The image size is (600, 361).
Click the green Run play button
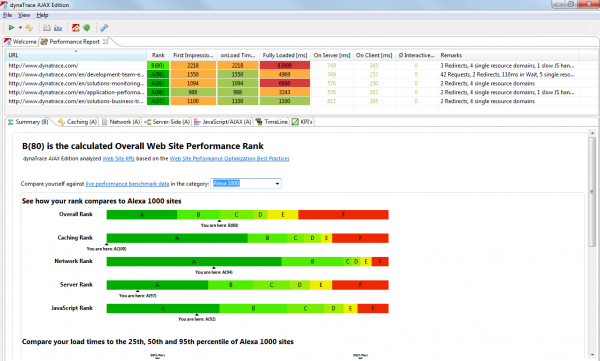pyautogui.click(x=11, y=28)
